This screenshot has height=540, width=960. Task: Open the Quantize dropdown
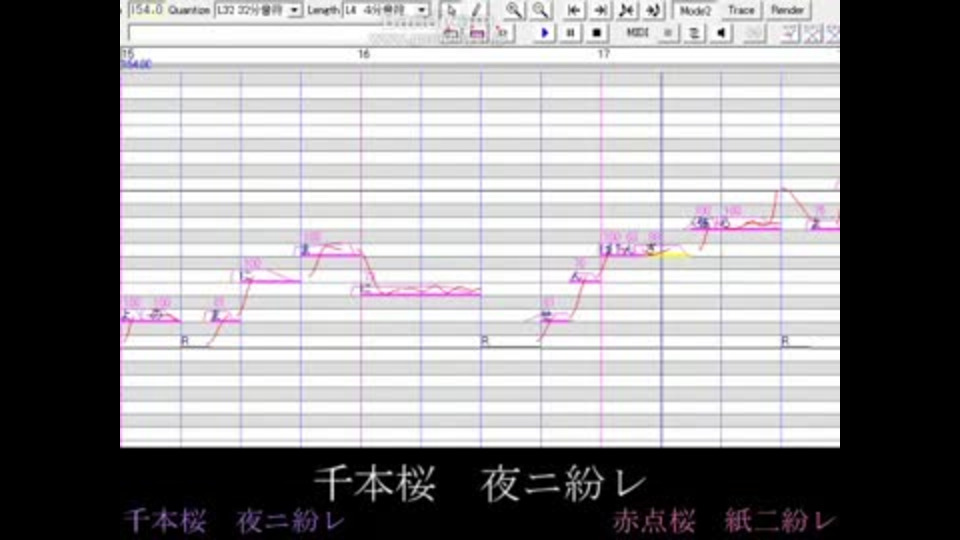pos(294,10)
